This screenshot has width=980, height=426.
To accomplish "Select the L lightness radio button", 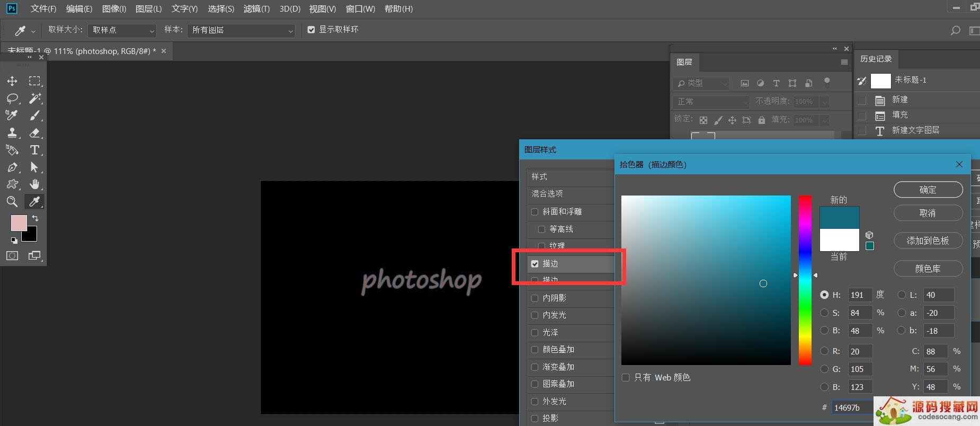I will (x=902, y=295).
